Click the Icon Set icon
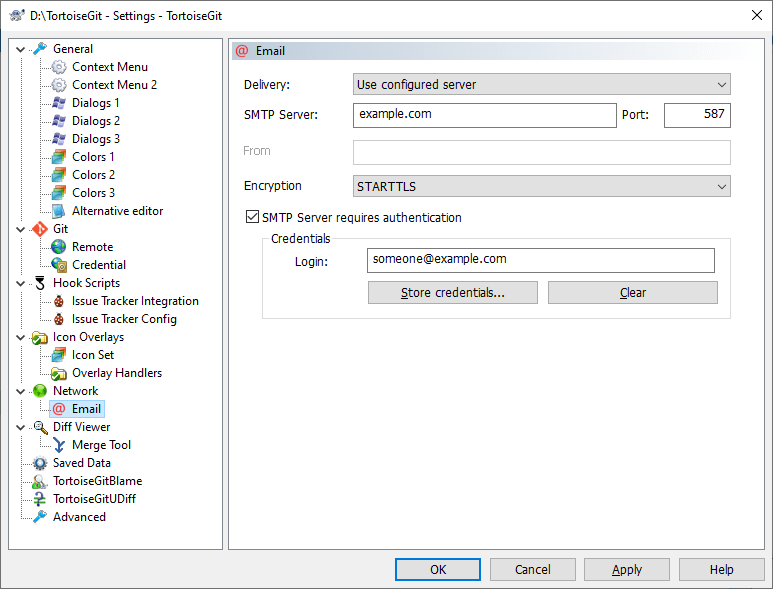The height and width of the screenshot is (589, 773). click(59, 355)
